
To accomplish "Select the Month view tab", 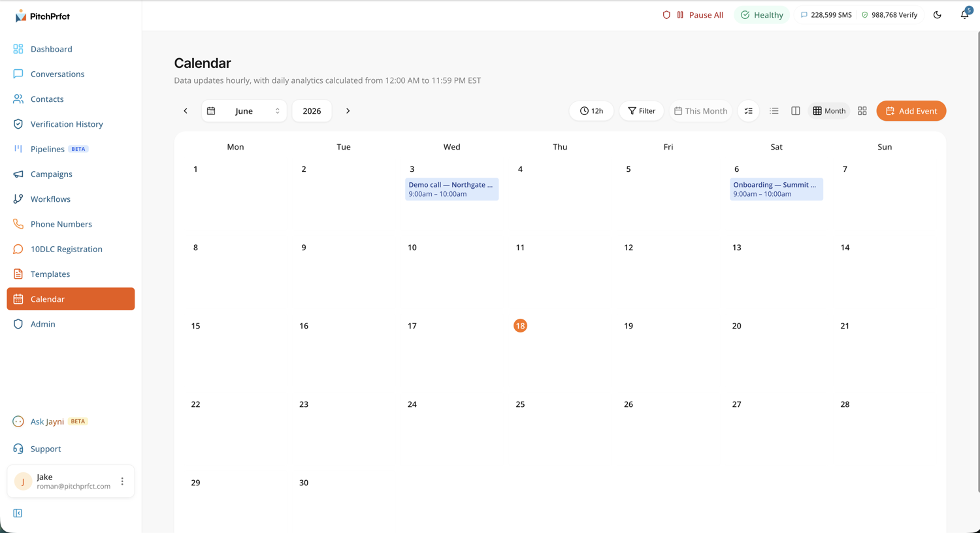I will 829,111.
